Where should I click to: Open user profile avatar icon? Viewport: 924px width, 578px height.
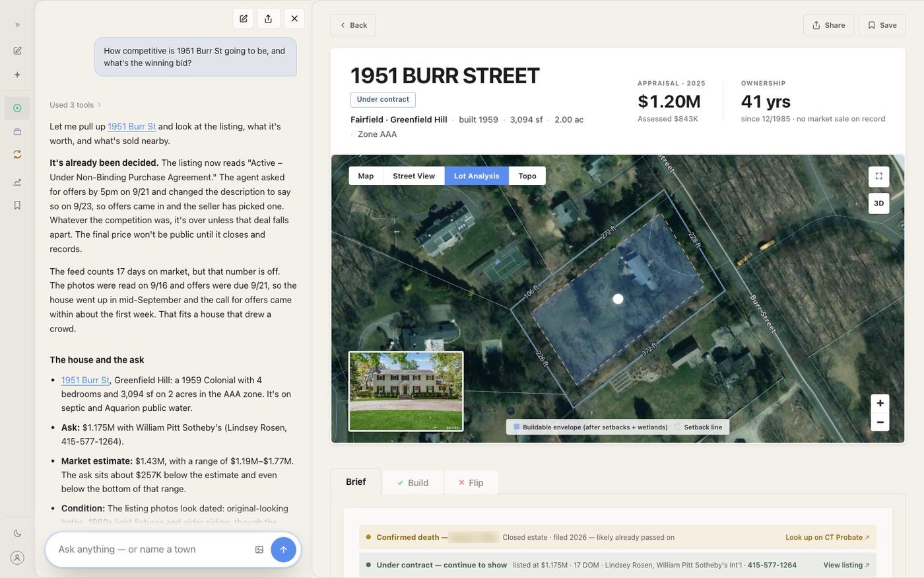tap(17, 558)
